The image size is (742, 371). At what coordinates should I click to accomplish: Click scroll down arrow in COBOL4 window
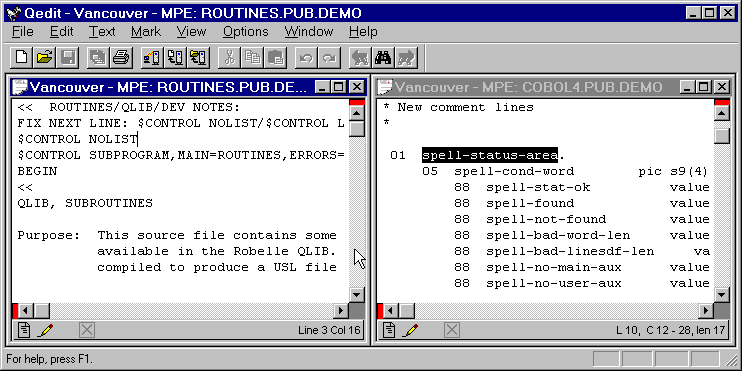click(722, 294)
